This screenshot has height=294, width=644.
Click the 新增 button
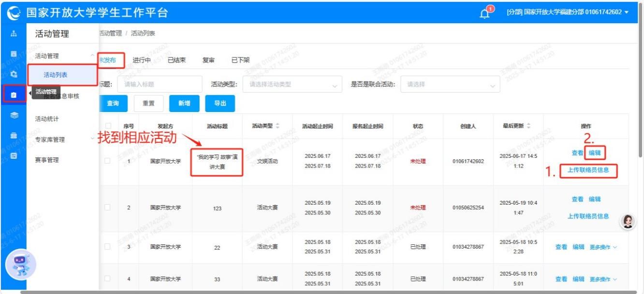tap(184, 103)
